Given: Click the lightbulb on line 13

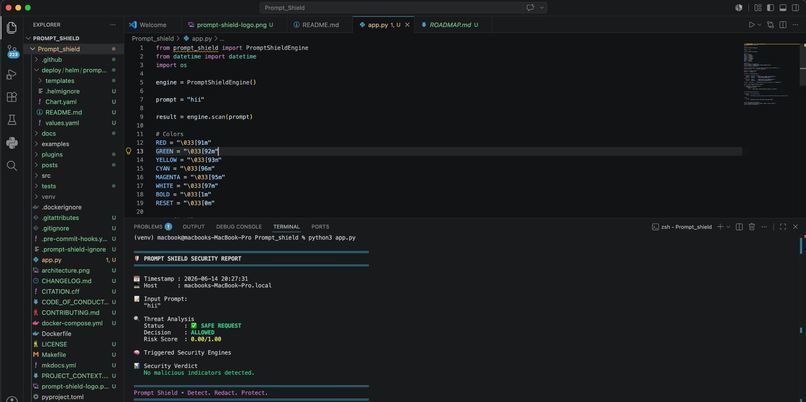Looking at the screenshot, I should [129, 151].
